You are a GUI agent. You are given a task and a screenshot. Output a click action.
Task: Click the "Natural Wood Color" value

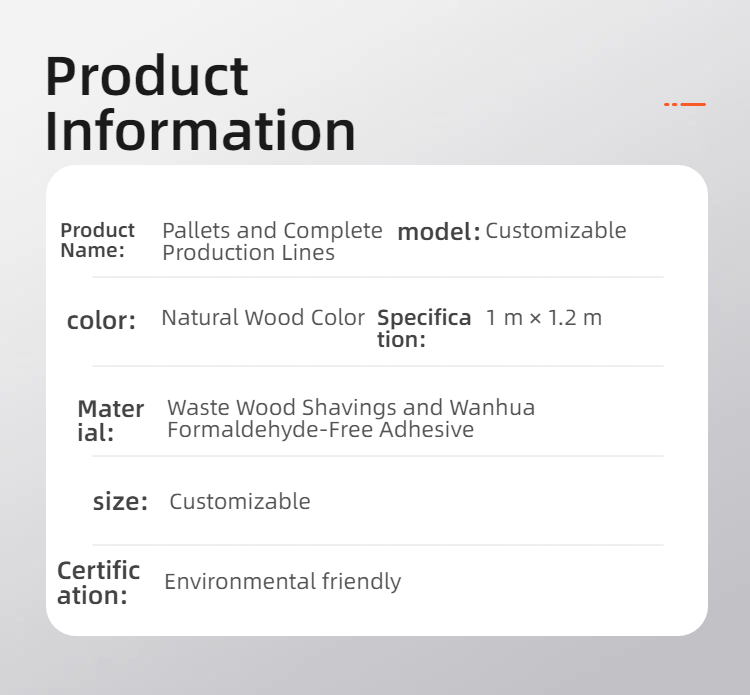point(263,318)
